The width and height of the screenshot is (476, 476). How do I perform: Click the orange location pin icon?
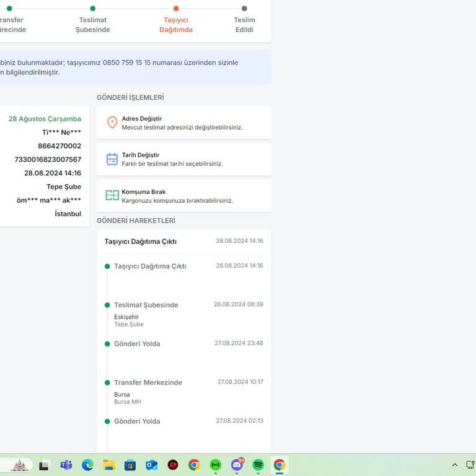coord(112,123)
